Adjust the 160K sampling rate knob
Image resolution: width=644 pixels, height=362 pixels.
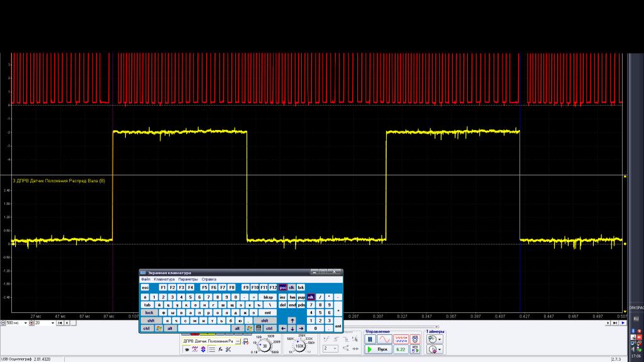(299, 346)
